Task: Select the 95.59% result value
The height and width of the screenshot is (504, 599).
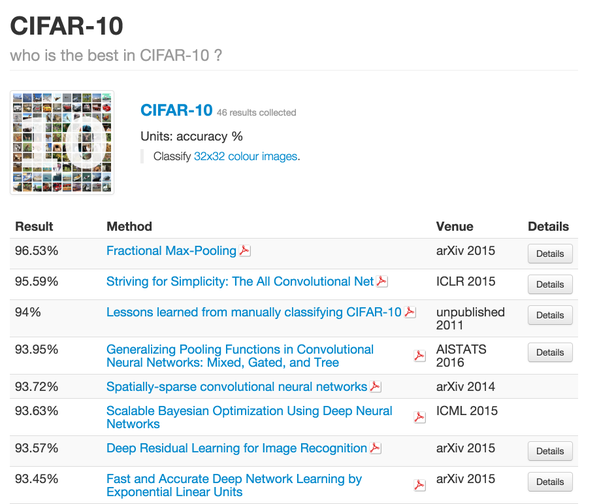Action: [37, 282]
